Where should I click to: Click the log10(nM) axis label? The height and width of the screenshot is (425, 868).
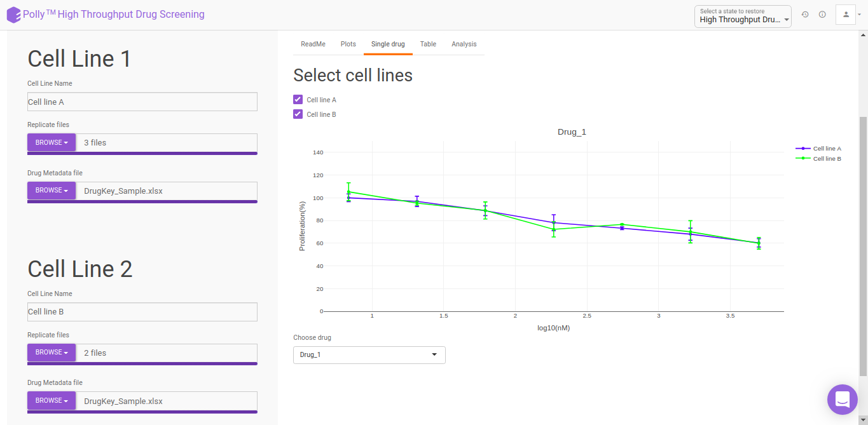(x=553, y=328)
